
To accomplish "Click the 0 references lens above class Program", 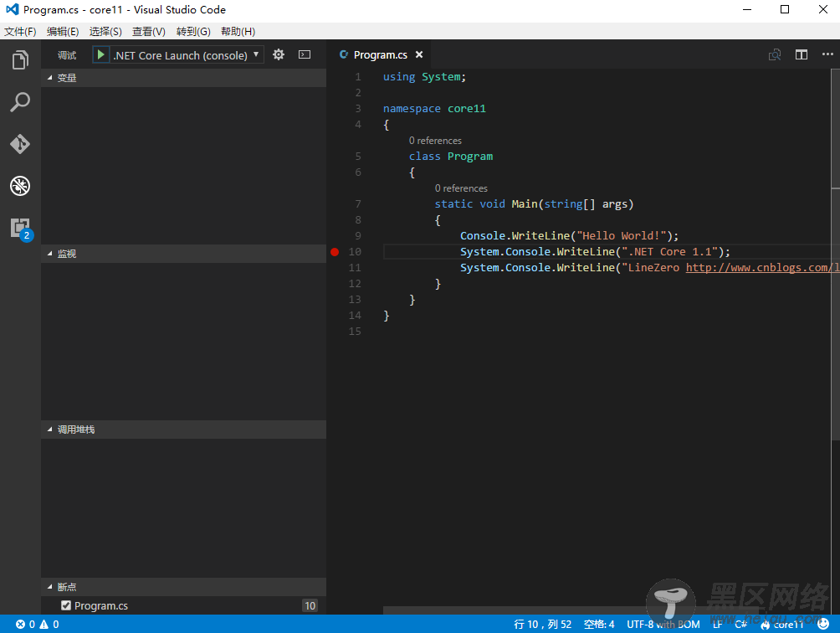I will tap(435, 141).
